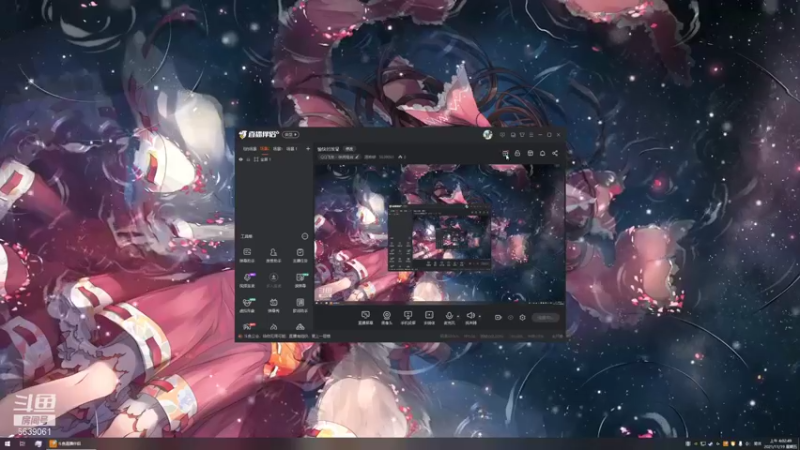
Task: Open the customer-service headset icon in the title bar
Action: (x=513, y=135)
